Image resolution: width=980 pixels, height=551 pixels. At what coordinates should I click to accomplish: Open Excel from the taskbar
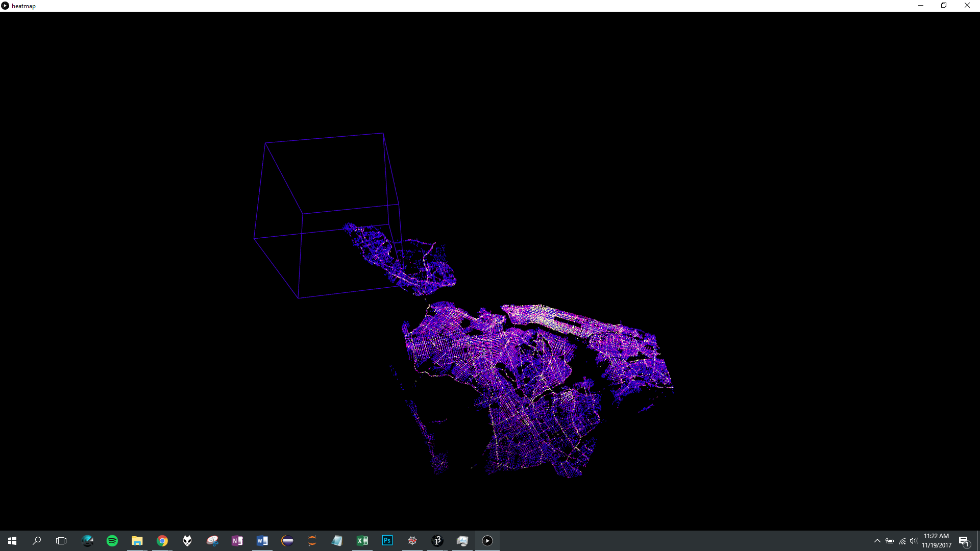[x=362, y=541]
